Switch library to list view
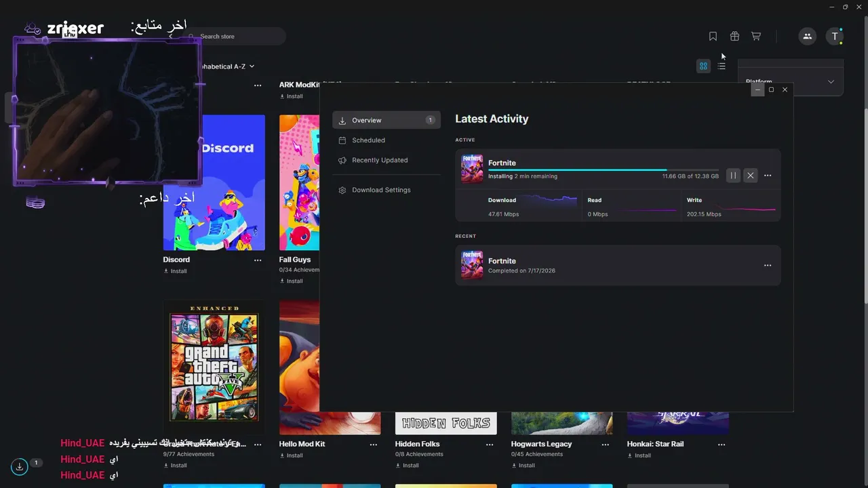 722,66
